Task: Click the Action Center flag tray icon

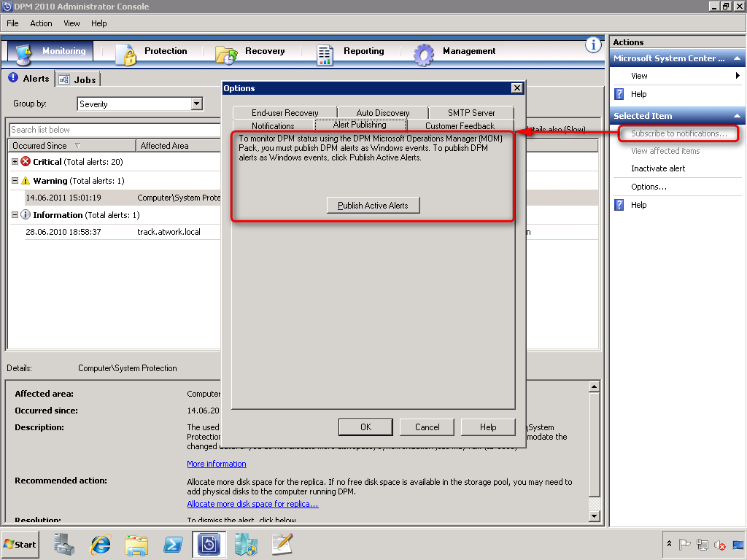Action: 684,544
